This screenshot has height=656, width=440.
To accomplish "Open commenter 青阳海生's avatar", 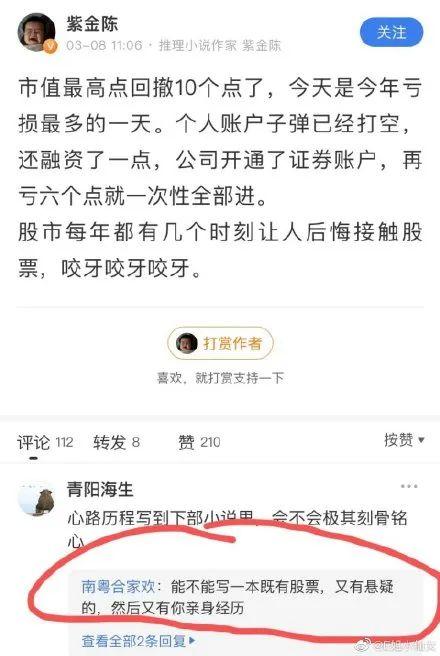I will 37,501.
